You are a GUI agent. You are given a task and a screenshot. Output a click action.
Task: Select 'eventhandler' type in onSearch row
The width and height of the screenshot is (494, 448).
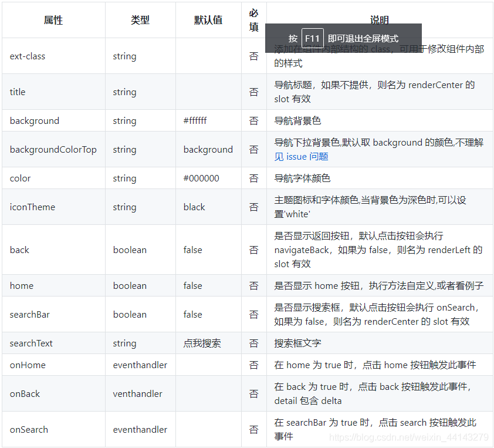click(x=140, y=429)
